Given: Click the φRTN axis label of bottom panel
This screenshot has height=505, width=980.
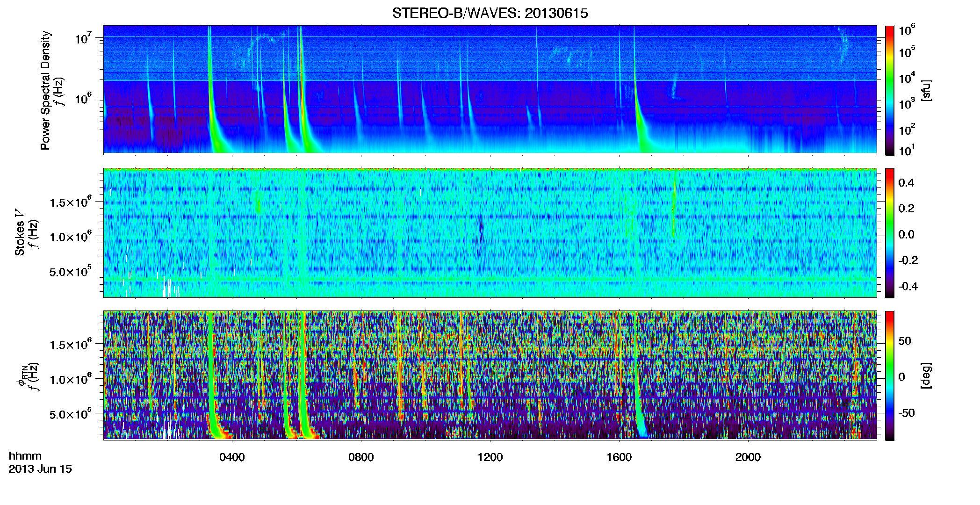Looking at the screenshot, I should click(x=21, y=376).
